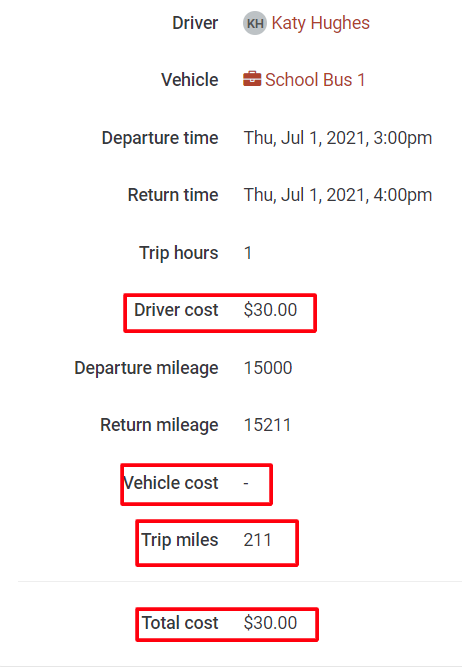
Task: Click the Vehicle field label
Action: (x=189, y=80)
